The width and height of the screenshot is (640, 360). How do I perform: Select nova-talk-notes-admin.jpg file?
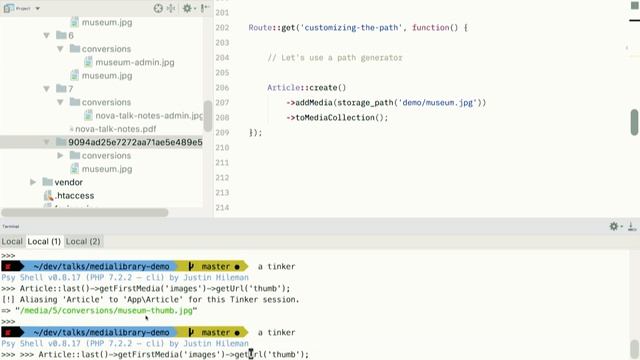pos(149,116)
